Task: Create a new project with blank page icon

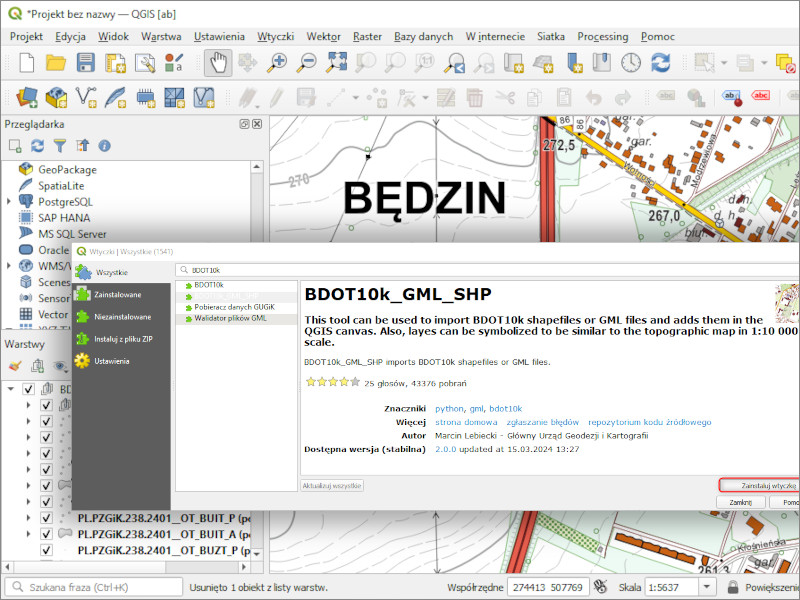Action: click(x=27, y=63)
